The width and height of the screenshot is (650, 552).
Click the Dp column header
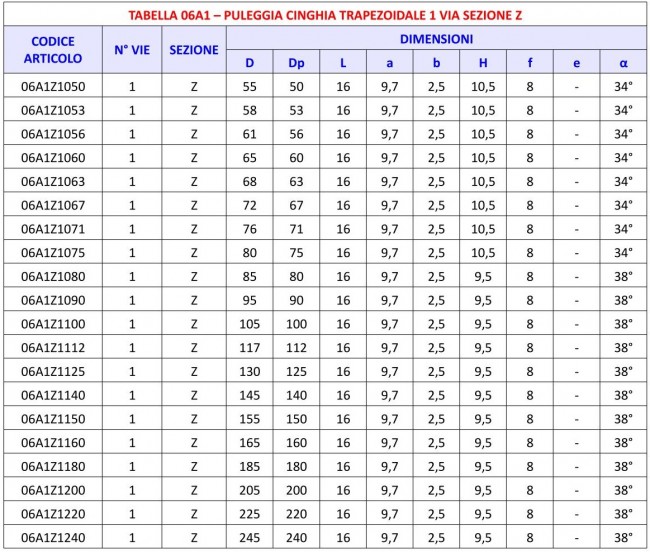pyautogui.click(x=296, y=63)
